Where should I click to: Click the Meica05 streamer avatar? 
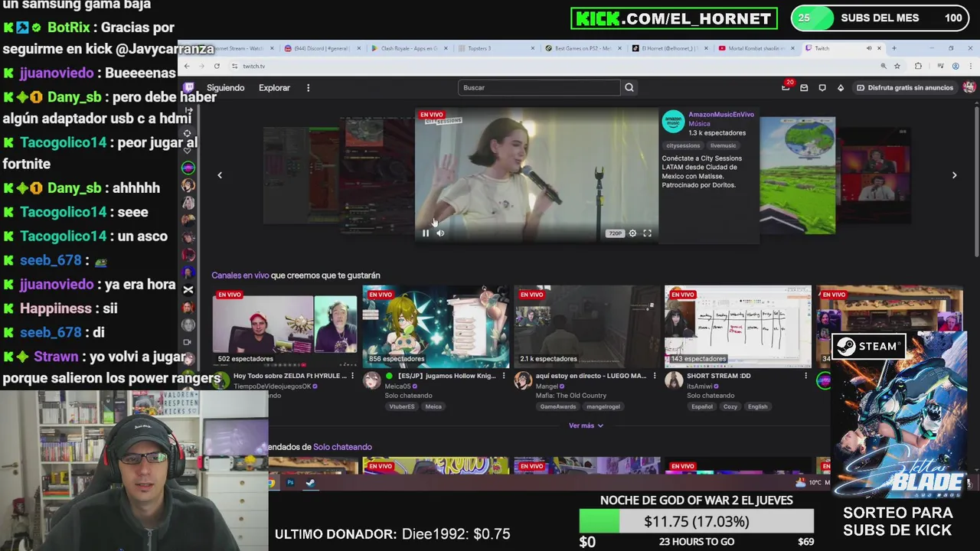372,380
